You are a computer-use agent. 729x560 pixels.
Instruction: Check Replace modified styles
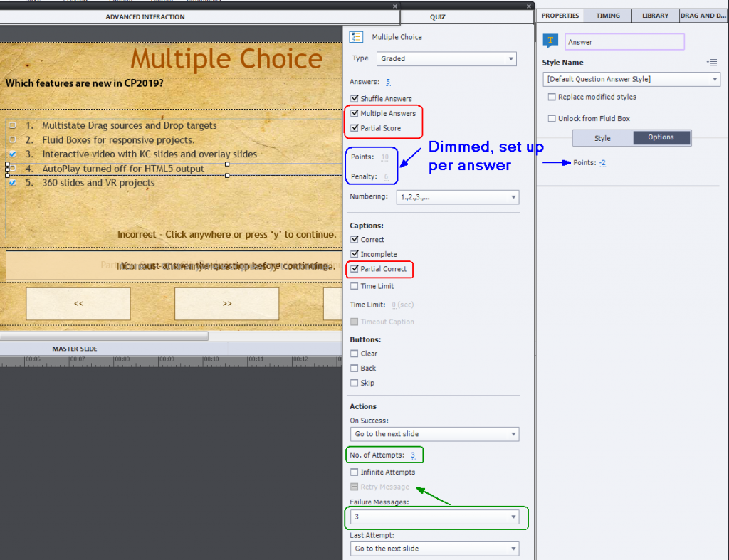[x=552, y=97]
